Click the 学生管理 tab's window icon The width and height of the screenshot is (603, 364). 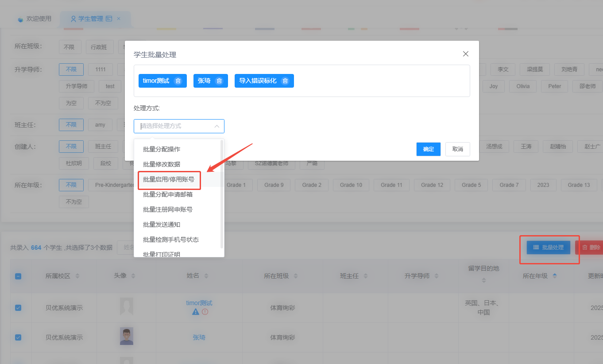(109, 19)
